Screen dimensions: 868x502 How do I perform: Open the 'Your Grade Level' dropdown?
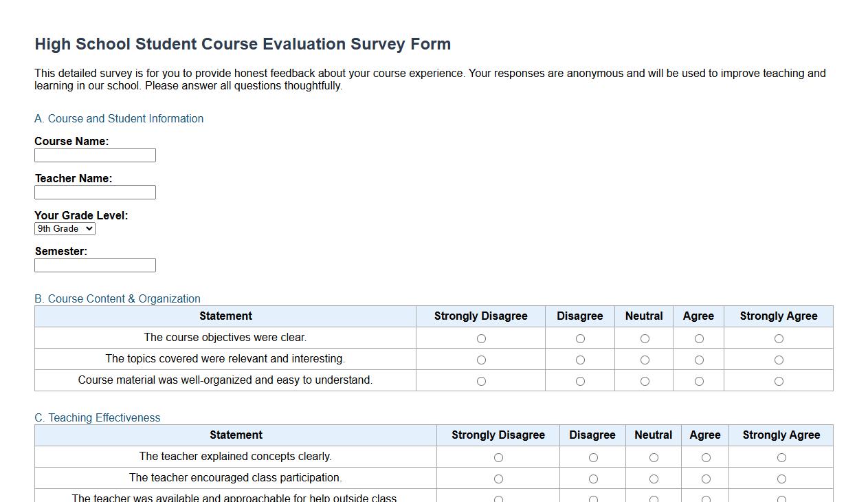65,228
